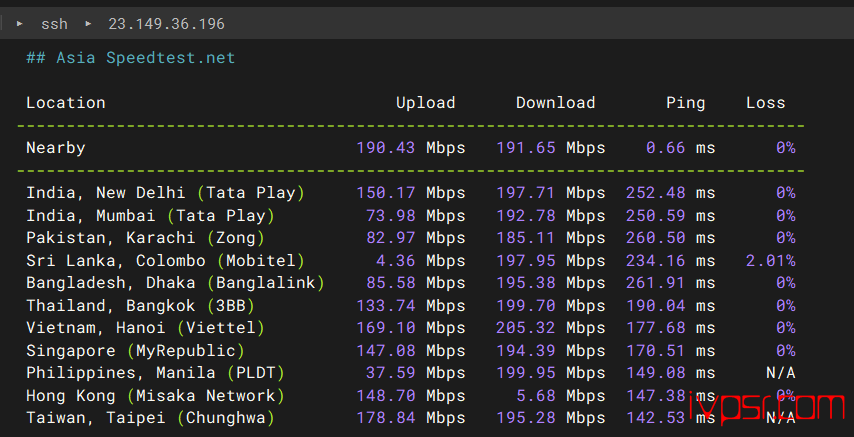
Task: Click Taipei ping value 142.53
Action: pos(655,418)
